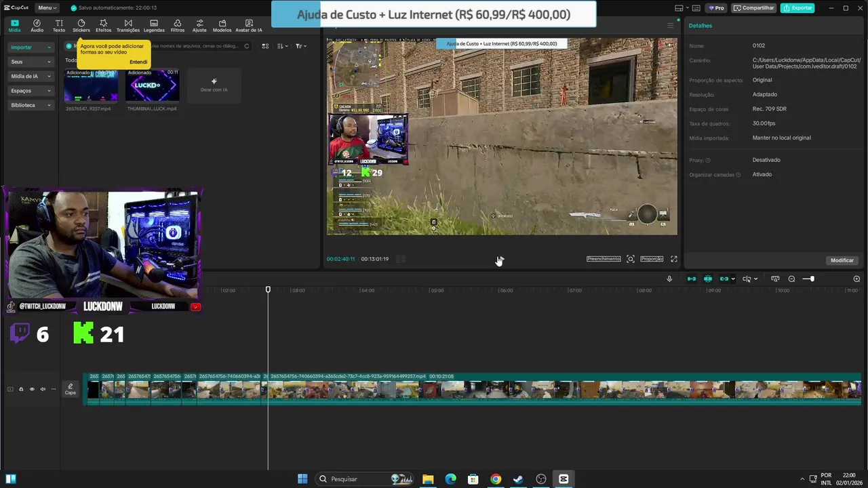Open the Modelos panel
This screenshot has width=868, height=488.
[x=222, y=26]
